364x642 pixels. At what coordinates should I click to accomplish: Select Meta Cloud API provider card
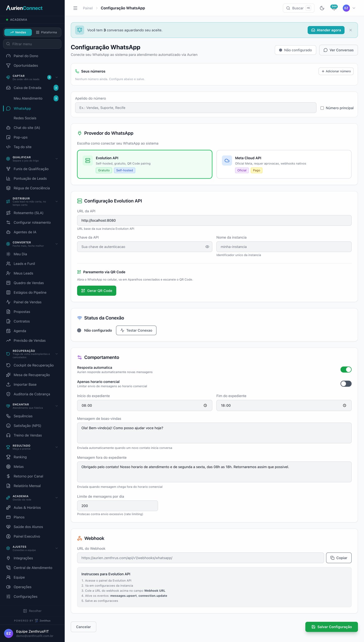tap(284, 164)
